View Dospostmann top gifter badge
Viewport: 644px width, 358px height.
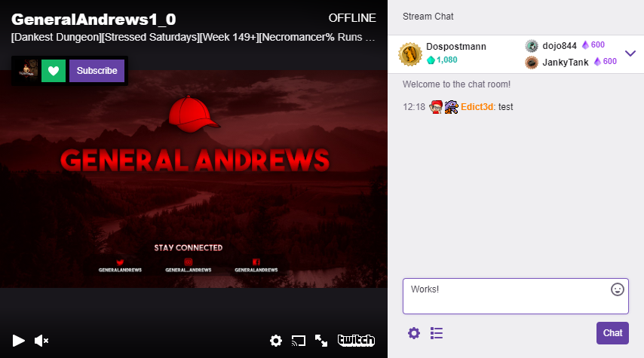click(410, 54)
